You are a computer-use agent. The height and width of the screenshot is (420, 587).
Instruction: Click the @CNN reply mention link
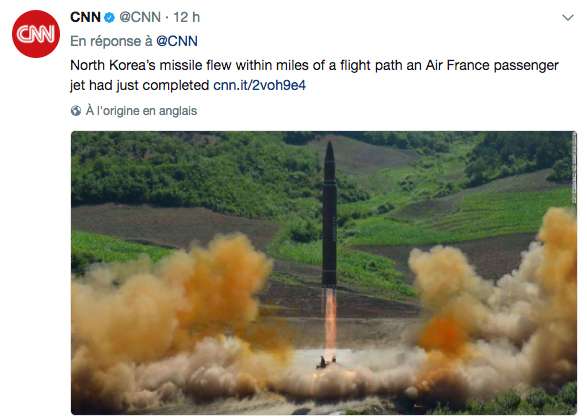tap(177, 41)
